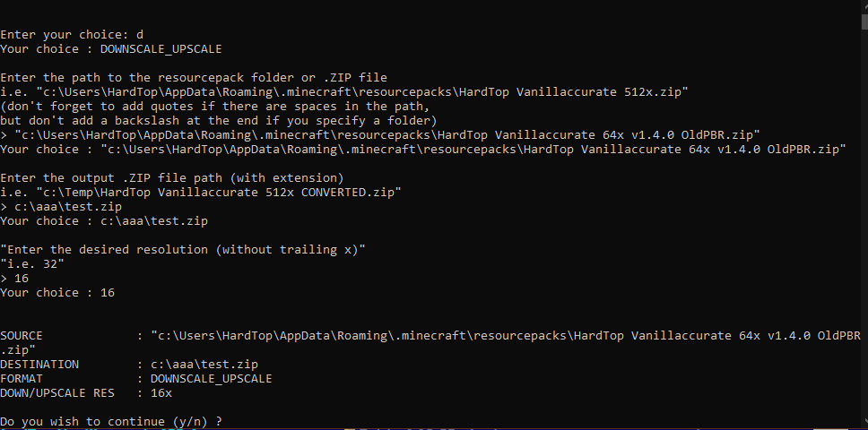Screen dimensions: 868x430
Task: Click the "Enter the path to the resourcepack folder" prompt
Action: click(194, 77)
